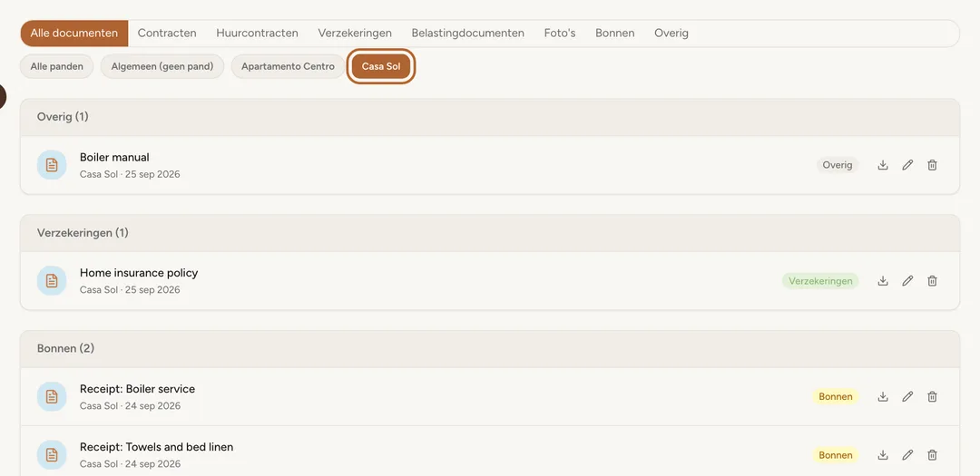Image resolution: width=980 pixels, height=476 pixels.
Task: Open the Bonnen tab
Action: point(614,34)
